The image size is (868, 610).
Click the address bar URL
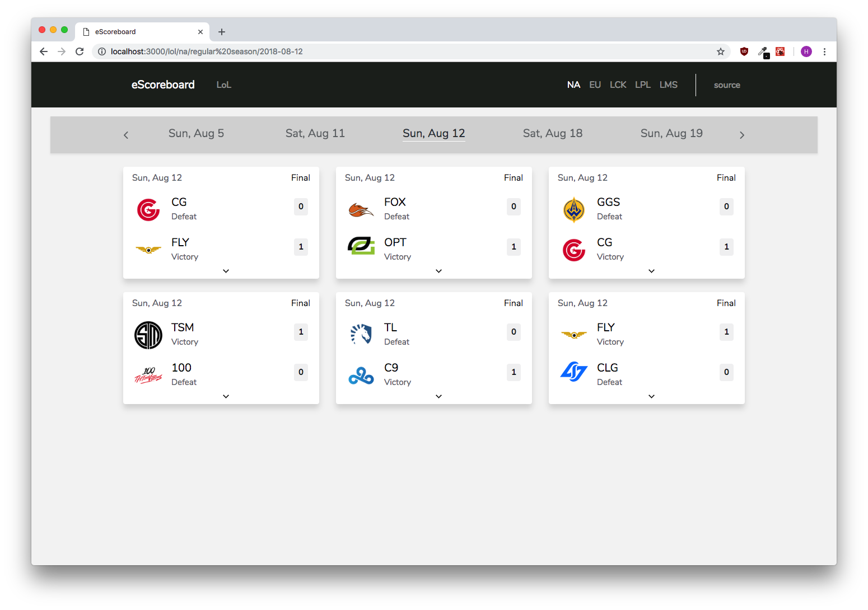(207, 51)
